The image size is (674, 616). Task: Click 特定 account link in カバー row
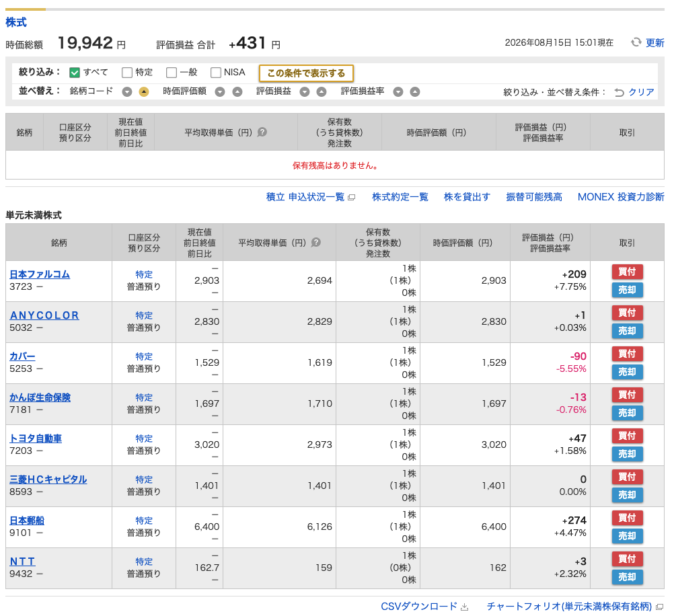click(x=144, y=356)
